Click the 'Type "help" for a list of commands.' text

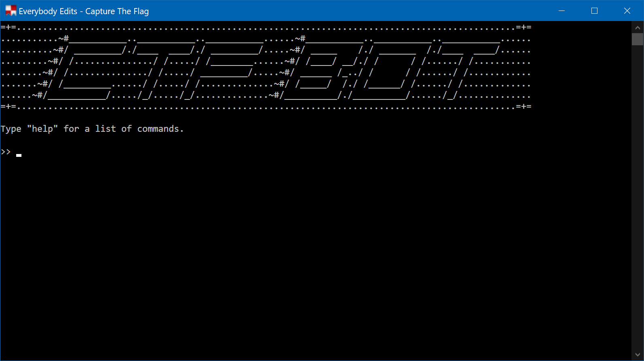92,129
